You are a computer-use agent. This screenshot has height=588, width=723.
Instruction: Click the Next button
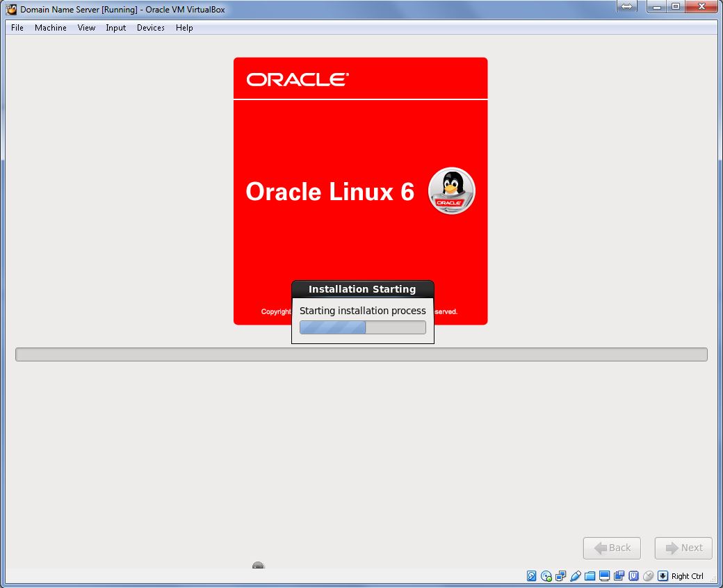[683, 548]
